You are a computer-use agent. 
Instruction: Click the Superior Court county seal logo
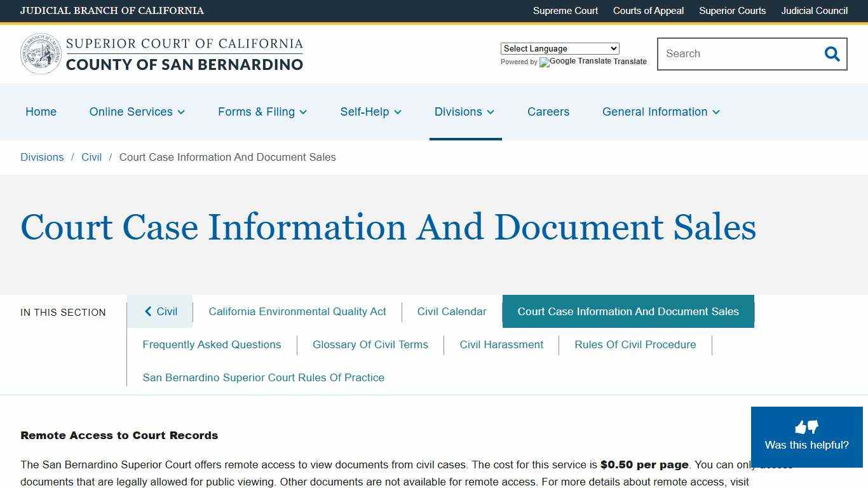pos(41,53)
